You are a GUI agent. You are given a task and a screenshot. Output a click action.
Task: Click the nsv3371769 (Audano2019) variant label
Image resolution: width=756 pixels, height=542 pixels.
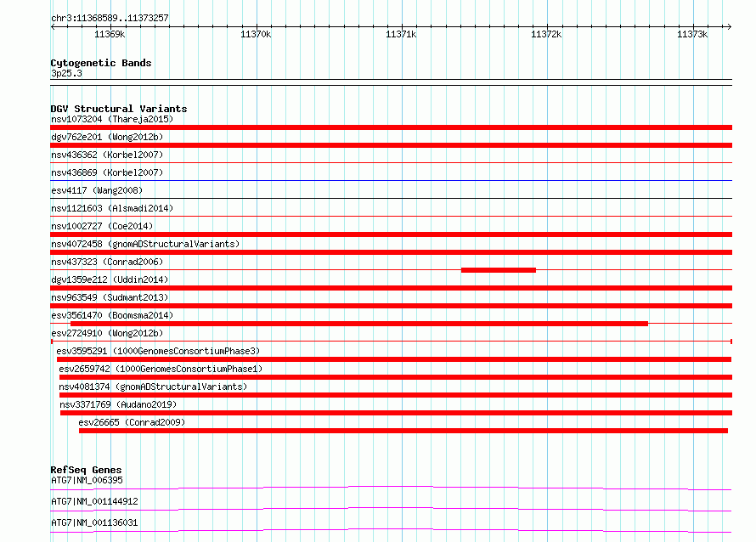click(x=118, y=404)
